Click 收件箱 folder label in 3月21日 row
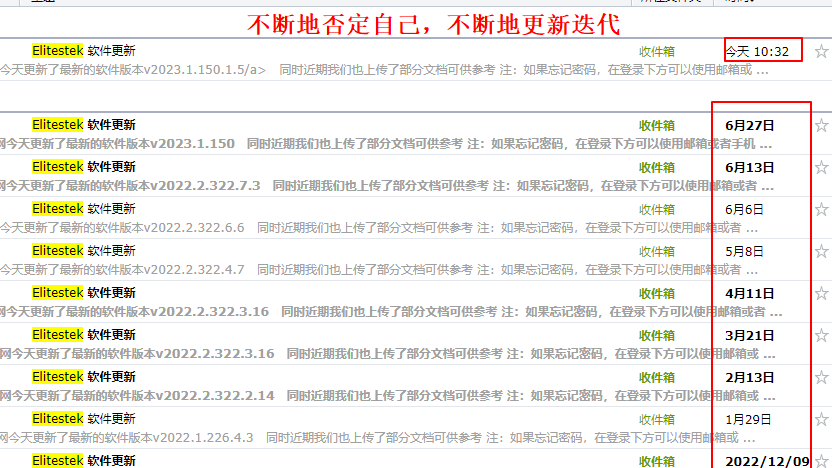The height and width of the screenshot is (468, 832). pos(657,335)
